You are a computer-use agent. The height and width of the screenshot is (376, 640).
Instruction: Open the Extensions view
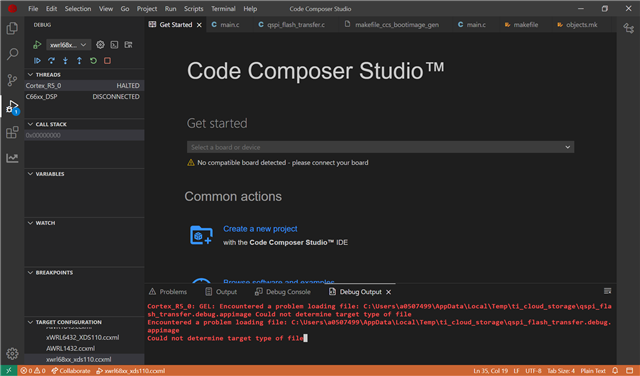point(12,132)
